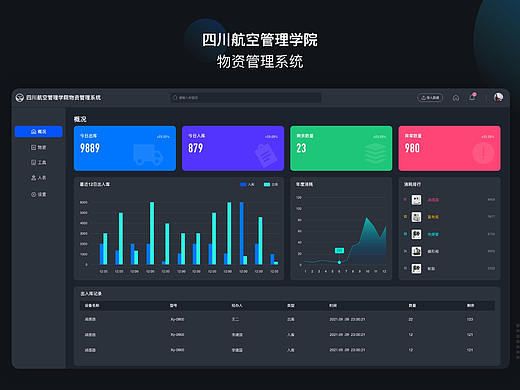Open 物资 materials in the sidebar
The height and width of the screenshot is (390, 520).
tap(39, 147)
